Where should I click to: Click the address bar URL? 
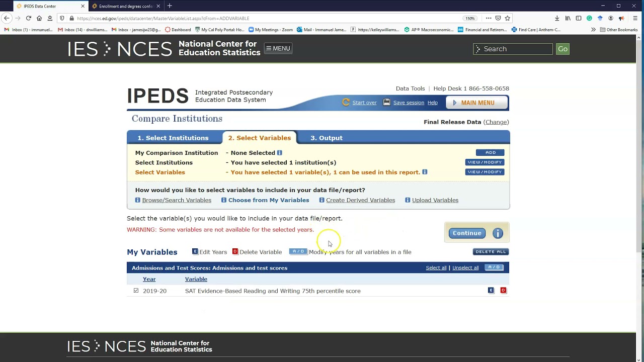pos(163,18)
